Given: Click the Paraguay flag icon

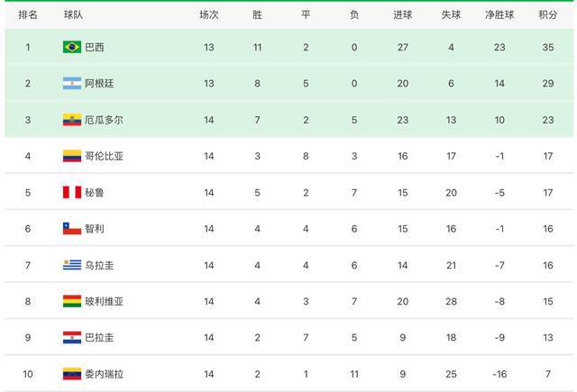Looking at the screenshot, I should [x=72, y=338].
